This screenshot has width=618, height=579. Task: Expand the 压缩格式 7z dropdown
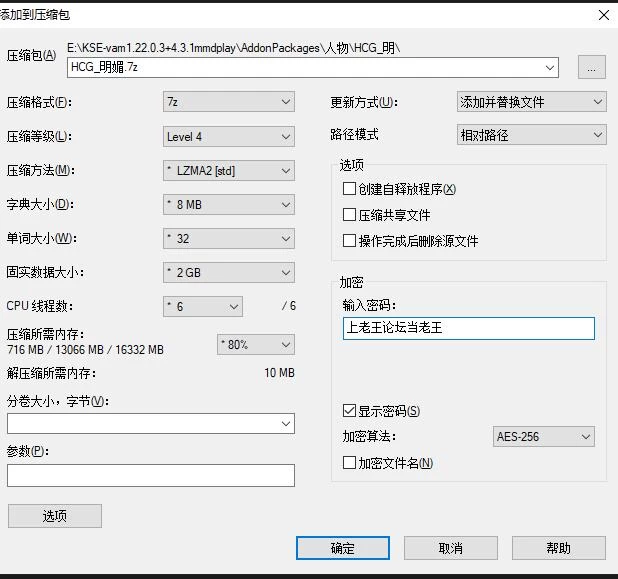coord(229,102)
